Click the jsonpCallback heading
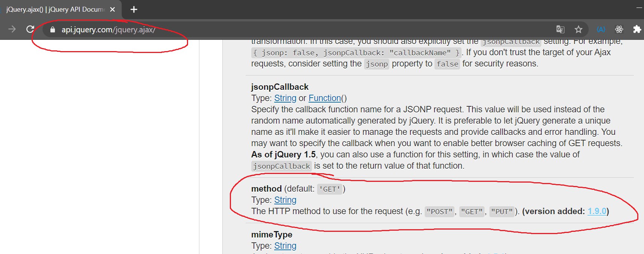Image resolution: width=644 pixels, height=254 pixels. tap(280, 87)
